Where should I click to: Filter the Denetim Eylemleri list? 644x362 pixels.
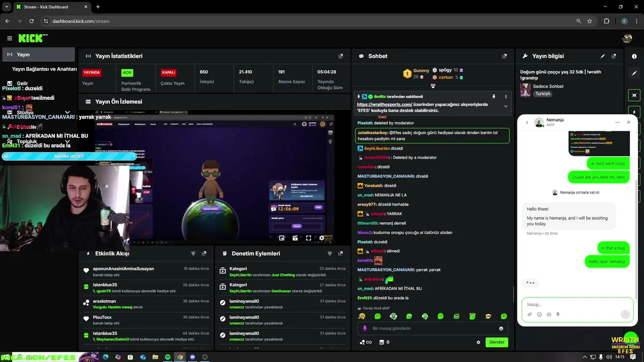pos(330,254)
